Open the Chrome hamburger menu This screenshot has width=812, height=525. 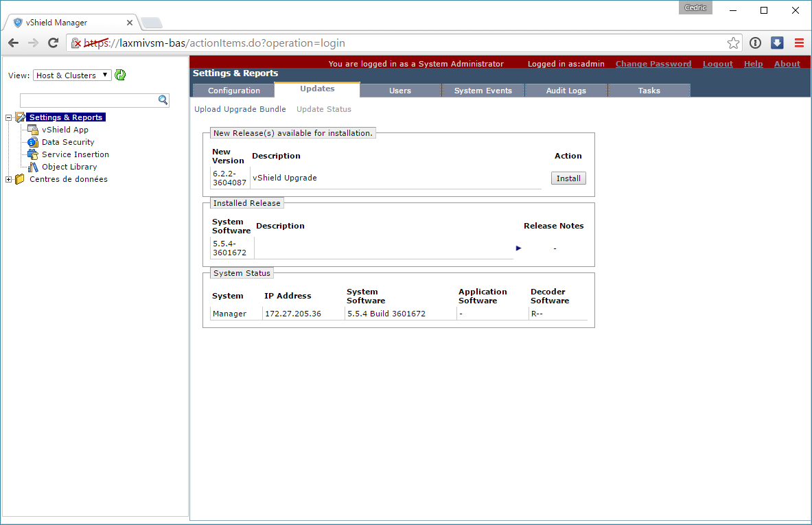click(x=799, y=43)
